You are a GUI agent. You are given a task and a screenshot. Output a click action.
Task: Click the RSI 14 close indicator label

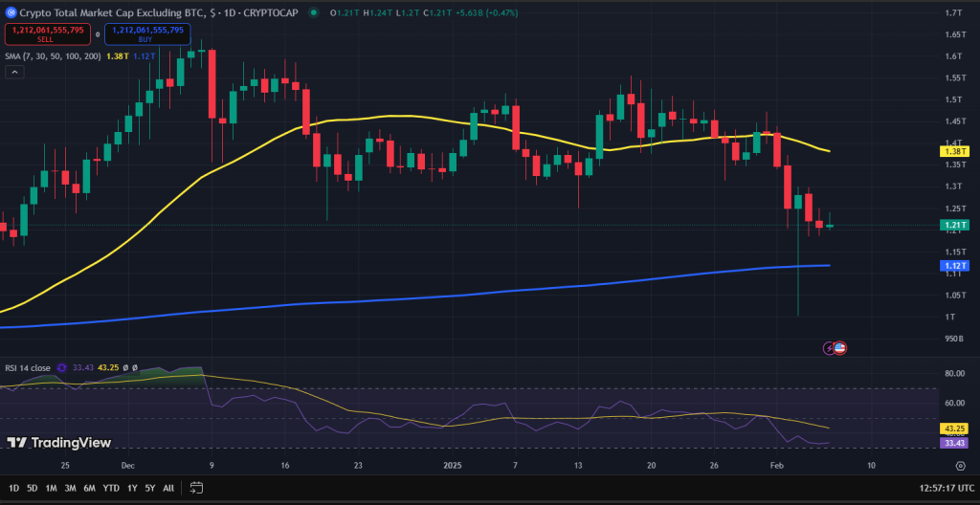(x=28, y=368)
